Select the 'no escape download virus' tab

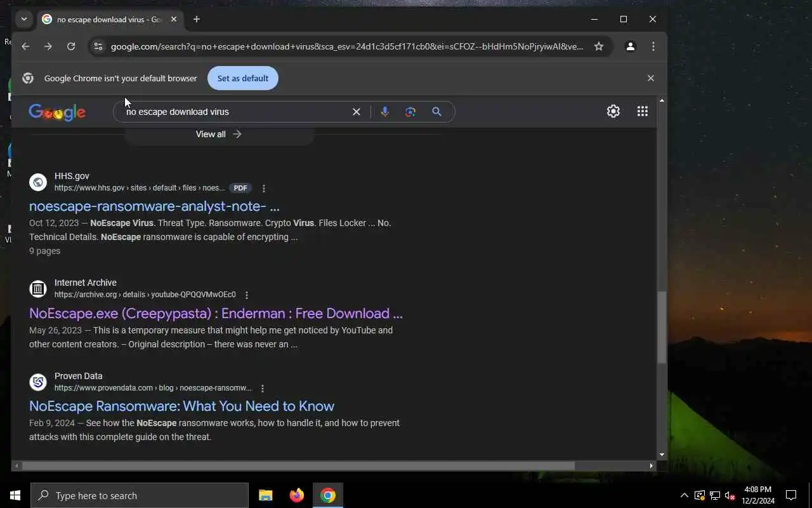108,19
